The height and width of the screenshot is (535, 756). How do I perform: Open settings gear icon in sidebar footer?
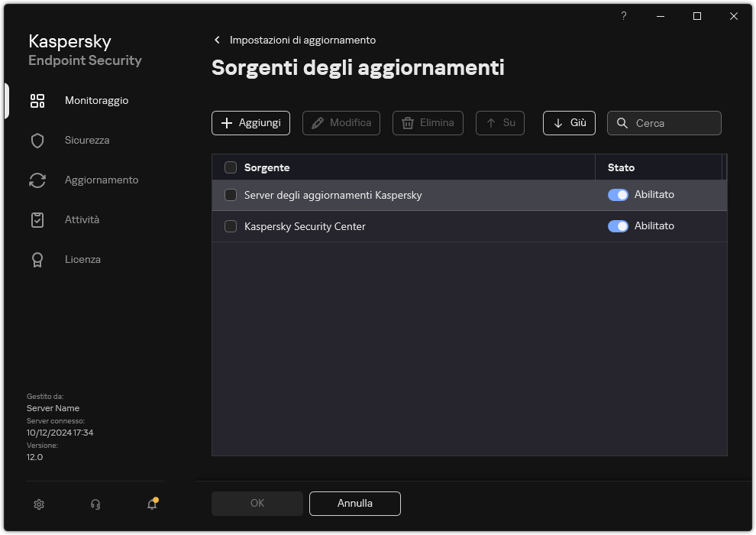[39, 504]
